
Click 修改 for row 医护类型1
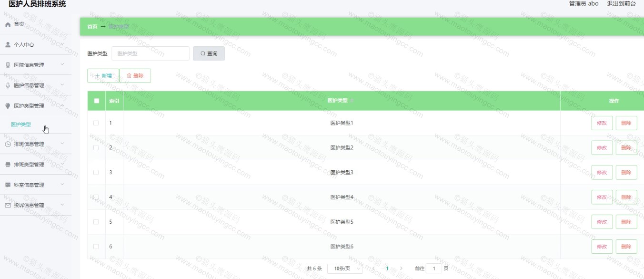(602, 123)
